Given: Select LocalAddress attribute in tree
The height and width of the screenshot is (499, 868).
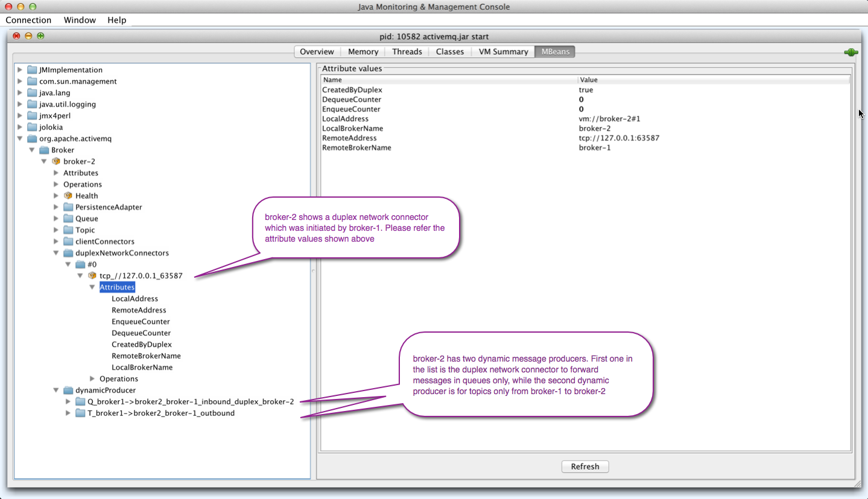Looking at the screenshot, I should coord(135,299).
